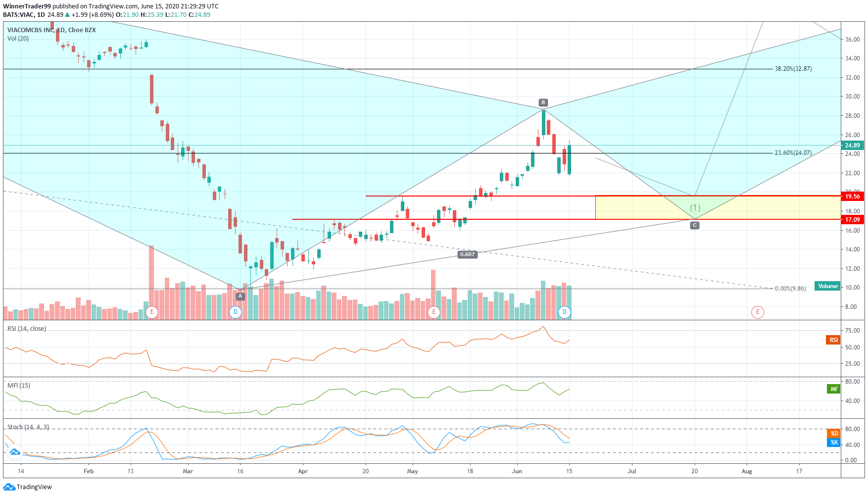This screenshot has height=496, width=868.
Task: Select pattern point label A
Action: point(240,297)
